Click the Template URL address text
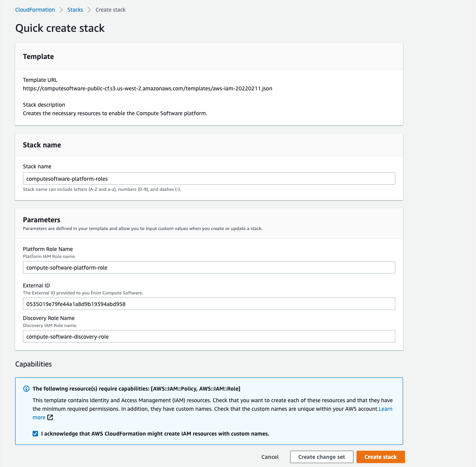 tap(147, 88)
